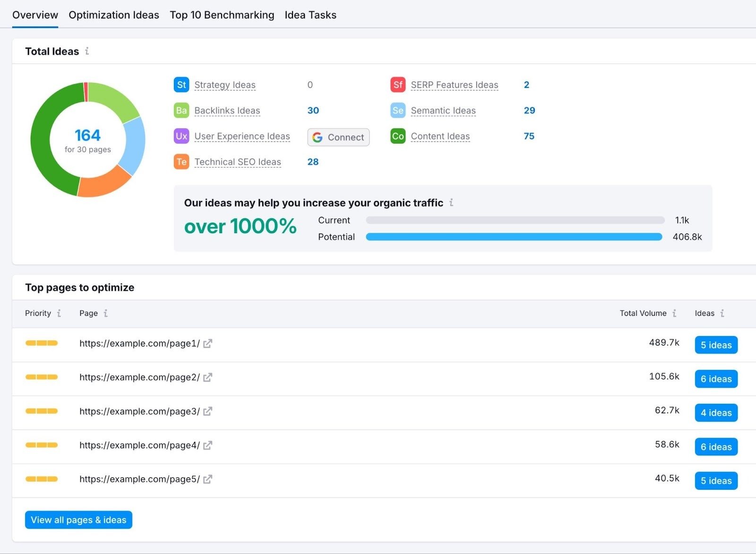Open external link icon for page4
The height and width of the screenshot is (554, 756).
(208, 445)
